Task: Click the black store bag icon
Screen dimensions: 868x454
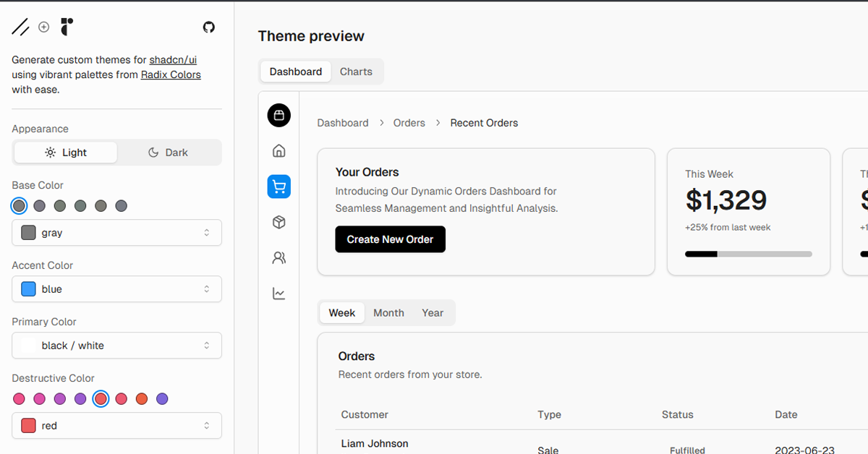Action: click(x=278, y=115)
